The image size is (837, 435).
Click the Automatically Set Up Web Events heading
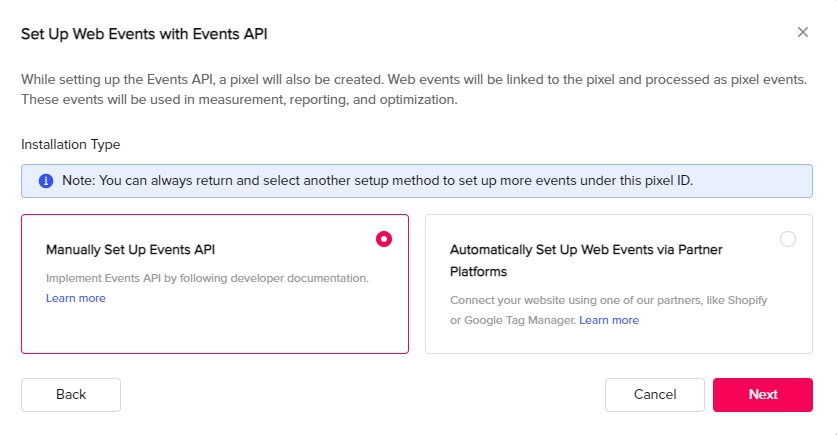tap(586, 260)
